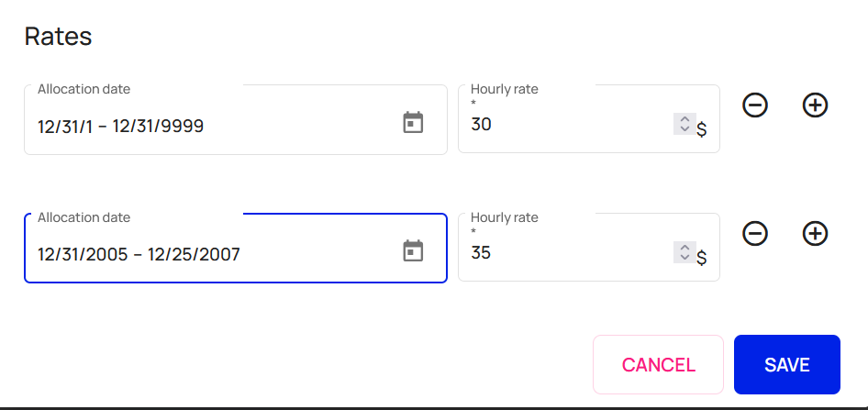Remove the rate row with hourly rate 30

click(755, 105)
